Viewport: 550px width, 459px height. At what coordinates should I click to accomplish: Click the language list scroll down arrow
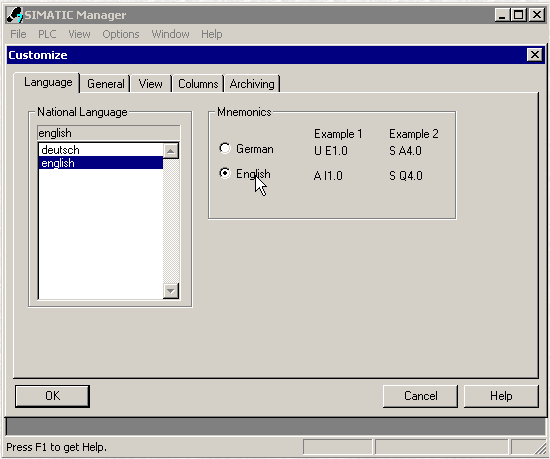171,291
